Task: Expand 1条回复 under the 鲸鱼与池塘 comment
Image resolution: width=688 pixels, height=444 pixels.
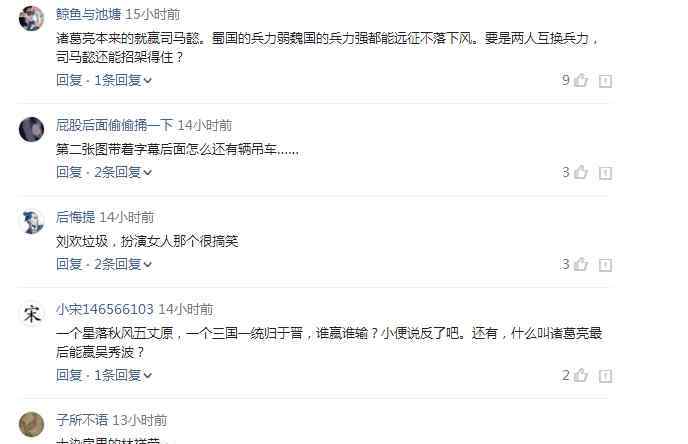Action: click(x=123, y=80)
